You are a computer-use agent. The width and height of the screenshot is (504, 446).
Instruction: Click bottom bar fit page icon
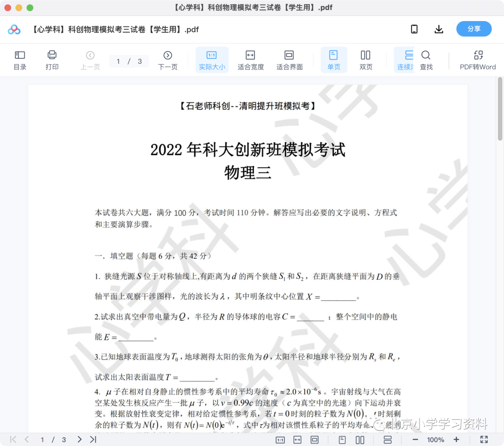point(315,439)
